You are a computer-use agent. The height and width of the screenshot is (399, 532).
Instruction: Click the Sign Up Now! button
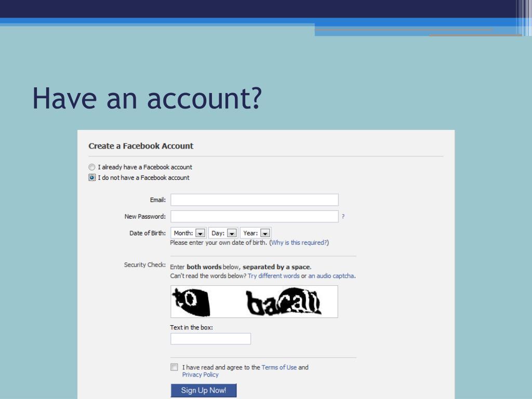[204, 390]
